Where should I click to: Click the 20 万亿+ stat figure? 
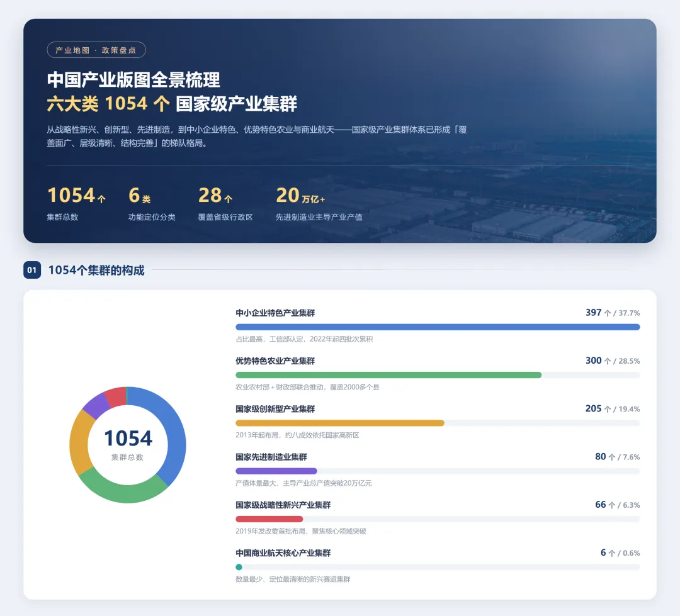pyautogui.click(x=300, y=196)
